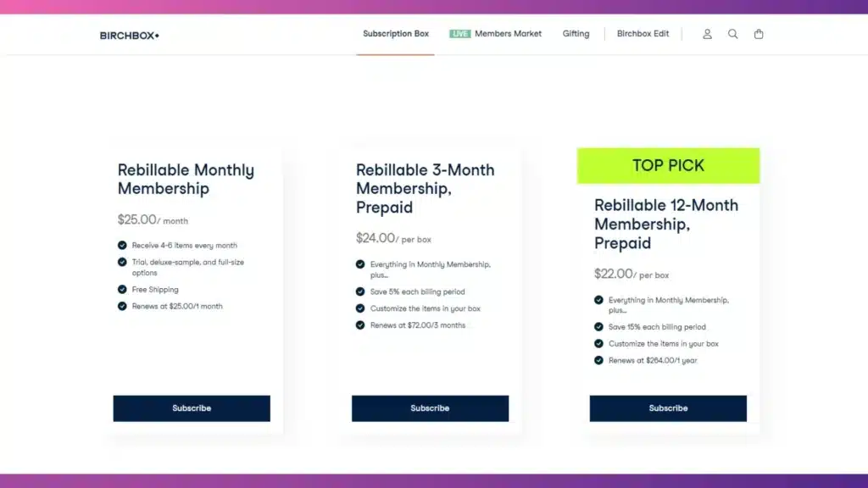Click the checkmark beside Free Shipping
Image resolution: width=868 pixels, height=488 pixels.
[x=122, y=289]
